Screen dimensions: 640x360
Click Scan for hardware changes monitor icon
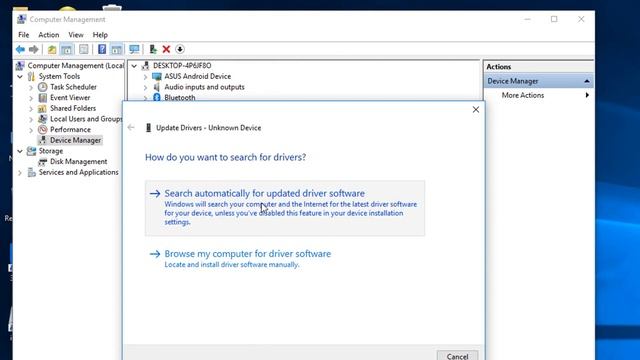coord(134,49)
